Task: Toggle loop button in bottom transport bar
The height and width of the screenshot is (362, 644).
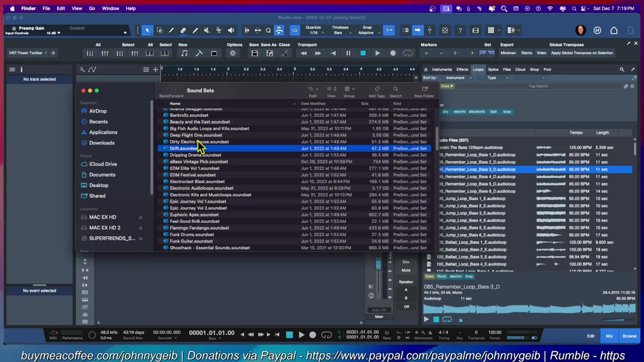Action: tap(327, 335)
